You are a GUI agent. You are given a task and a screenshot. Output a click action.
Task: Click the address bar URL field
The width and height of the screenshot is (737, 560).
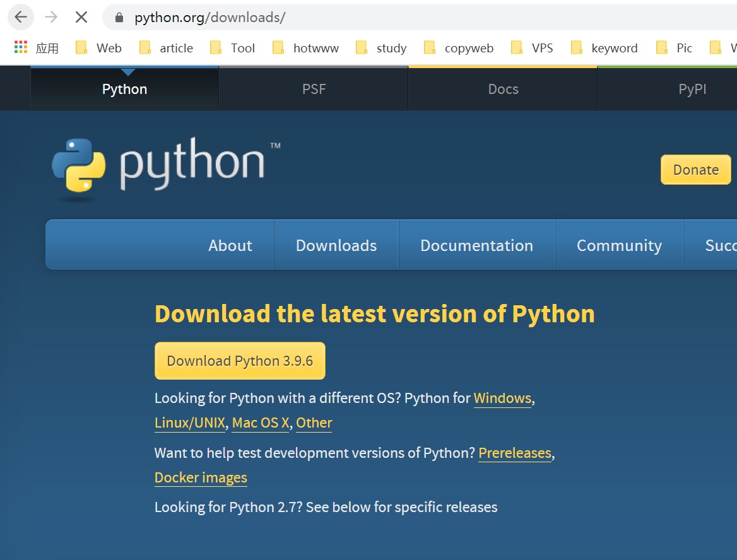click(x=418, y=18)
